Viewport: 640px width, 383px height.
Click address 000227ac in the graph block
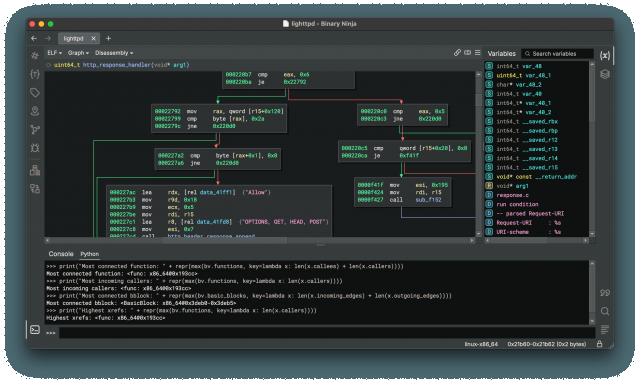coord(122,192)
